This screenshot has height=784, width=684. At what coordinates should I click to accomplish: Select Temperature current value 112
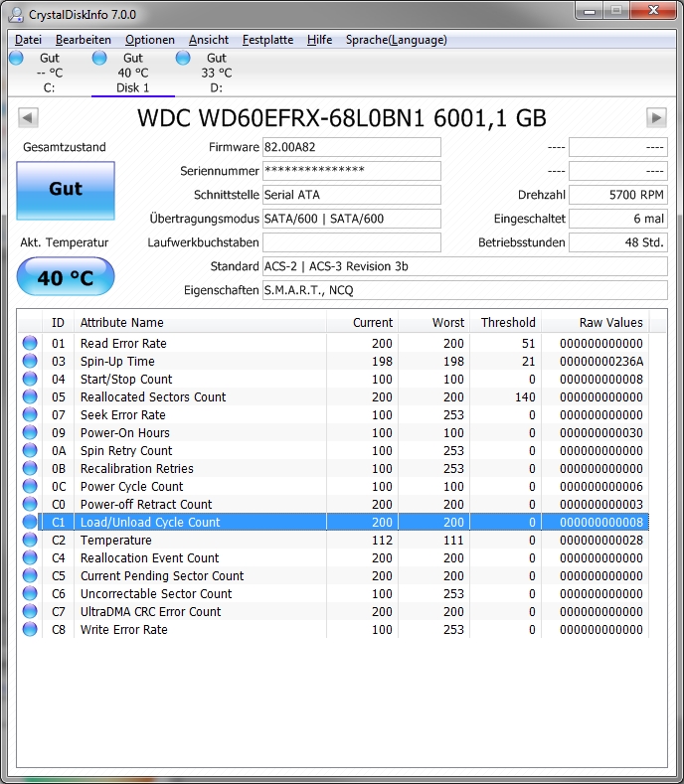pyautogui.click(x=382, y=540)
